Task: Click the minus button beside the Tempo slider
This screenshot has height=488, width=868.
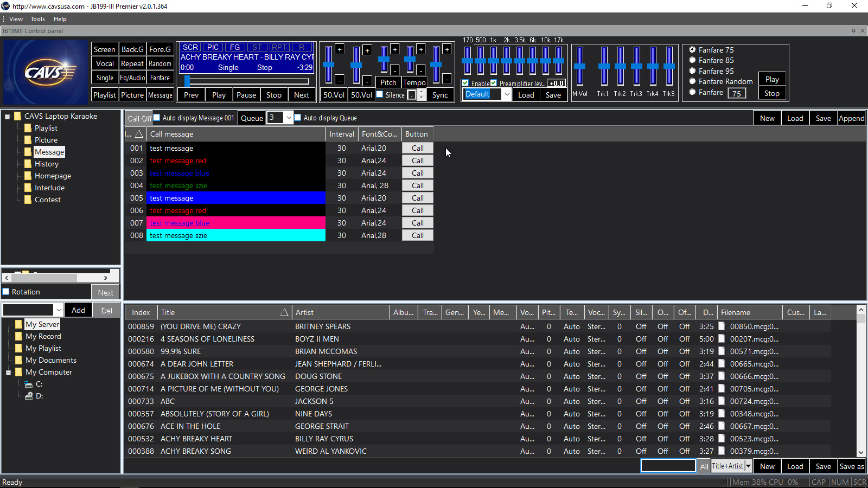Action: click(x=421, y=69)
